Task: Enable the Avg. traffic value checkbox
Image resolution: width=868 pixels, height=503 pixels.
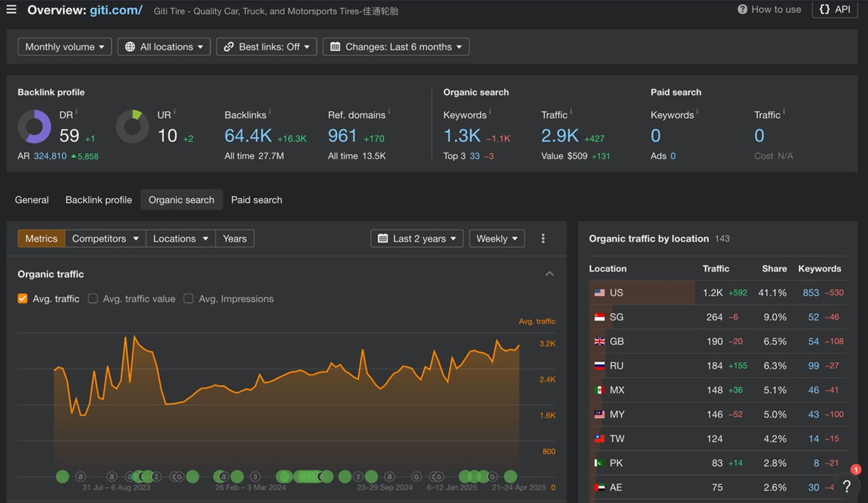Action: (x=93, y=299)
